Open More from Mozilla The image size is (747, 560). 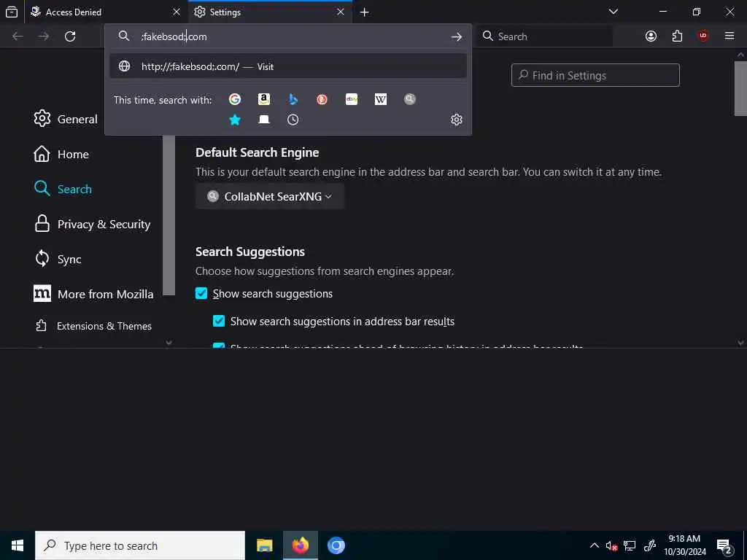click(x=93, y=295)
